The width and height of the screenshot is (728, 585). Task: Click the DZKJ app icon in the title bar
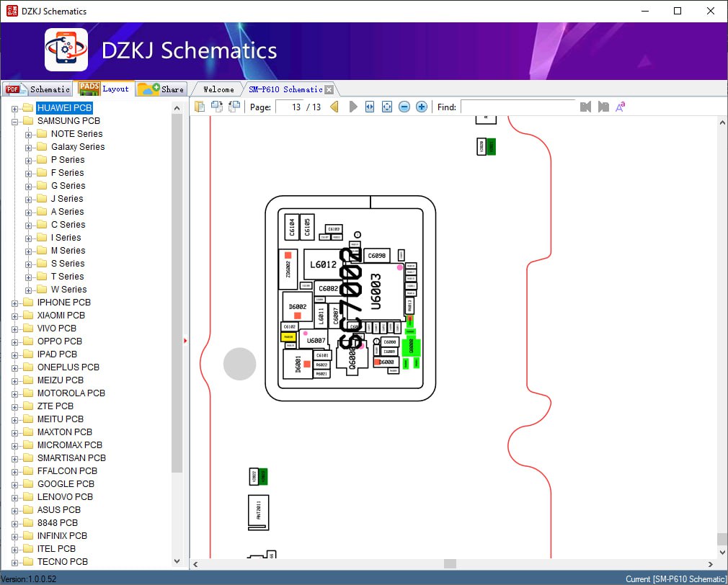coord(12,11)
